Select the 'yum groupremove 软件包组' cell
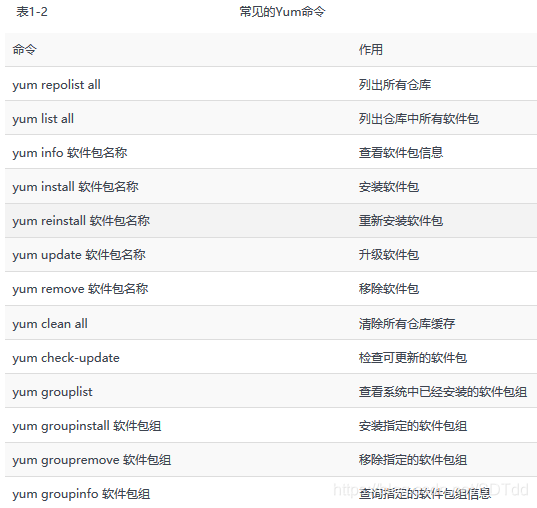Viewport: 537px width, 508px height. click(x=92, y=460)
